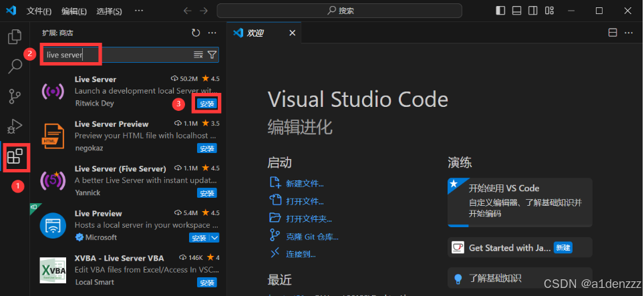Screen dimensions: 644x296
Task: Click publisher name Local Smart
Action: point(95,283)
